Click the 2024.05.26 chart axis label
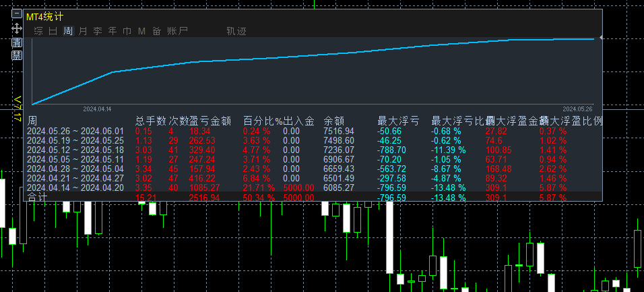Screen dimensions: 644x292 (577, 109)
